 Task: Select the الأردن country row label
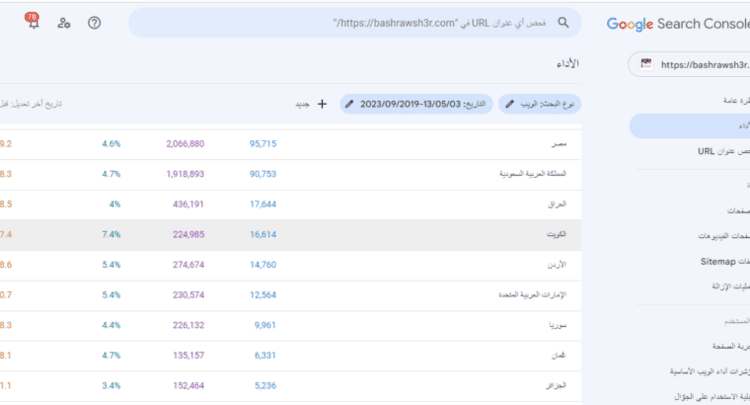pos(557,264)
